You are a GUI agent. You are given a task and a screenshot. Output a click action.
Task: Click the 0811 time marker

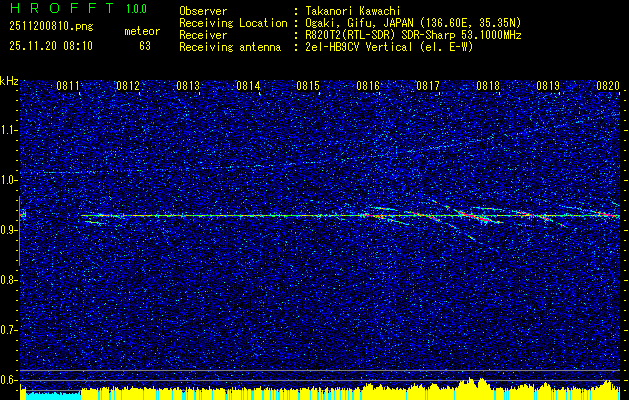(x=67, y=85)
